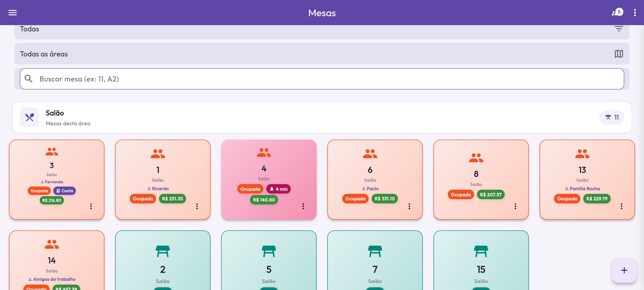Click customer name Amigas do trabalho
The height and width of the screenshot is (290, 644).
point(54,279)
